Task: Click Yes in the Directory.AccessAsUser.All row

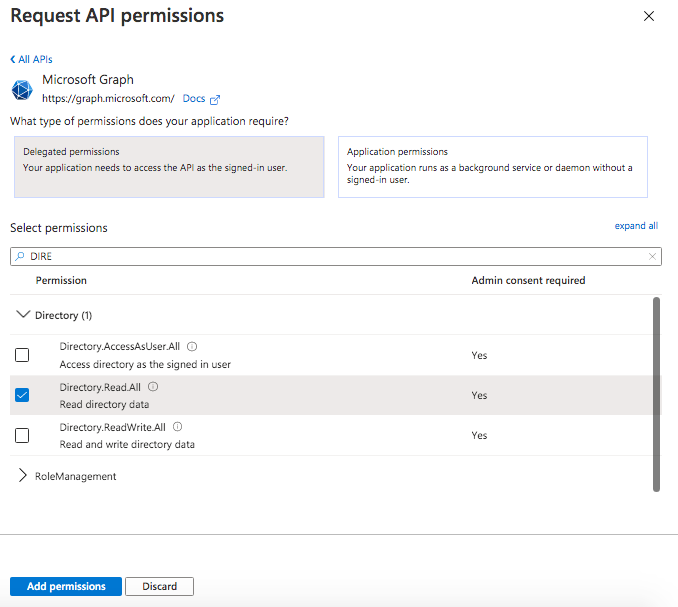Action: (479, 355)
